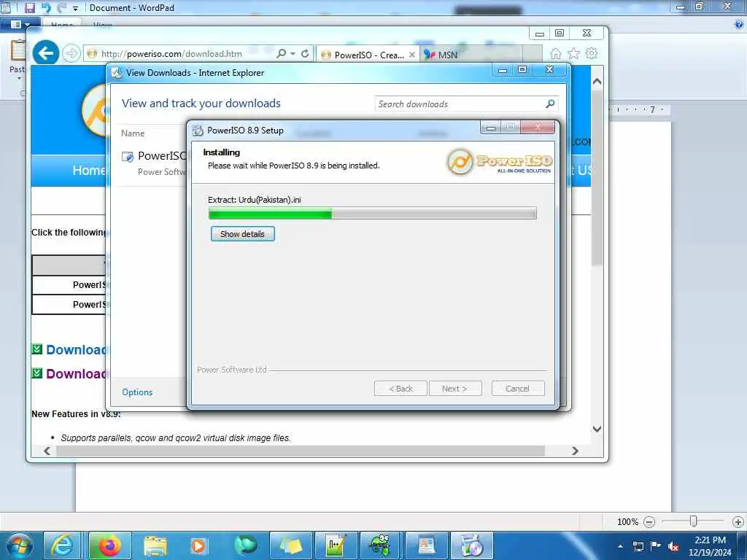Image resolution: width=747 pixels, height=560 pixels.
Task: Click the blue Download link on webpage
Action: coord(76,350)
